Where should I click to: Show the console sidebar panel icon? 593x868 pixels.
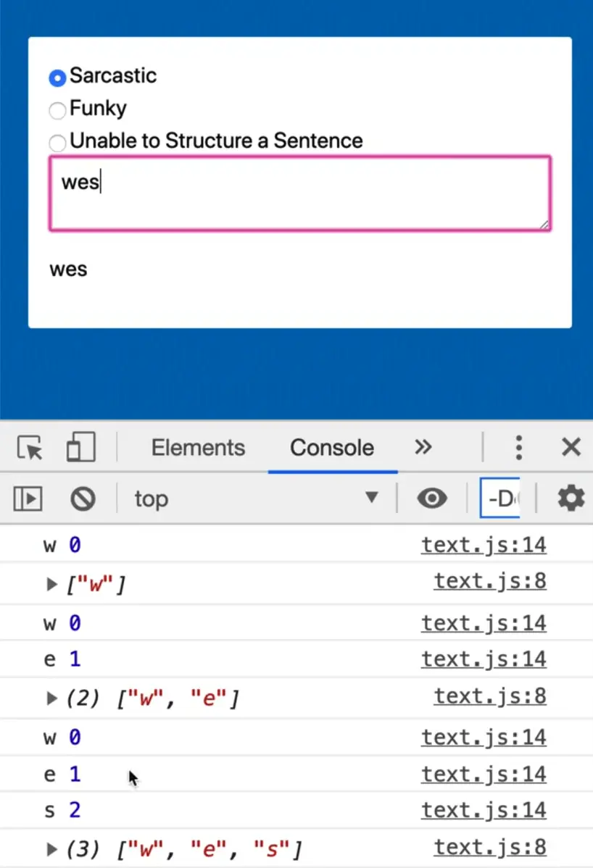click(28, 498)
